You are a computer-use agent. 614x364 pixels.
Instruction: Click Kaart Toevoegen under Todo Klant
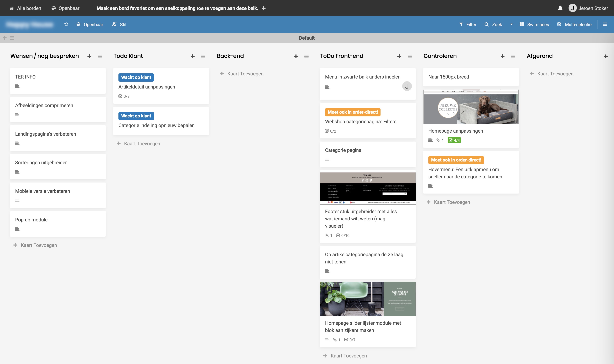pyautogui.click(x=139, y=143)
